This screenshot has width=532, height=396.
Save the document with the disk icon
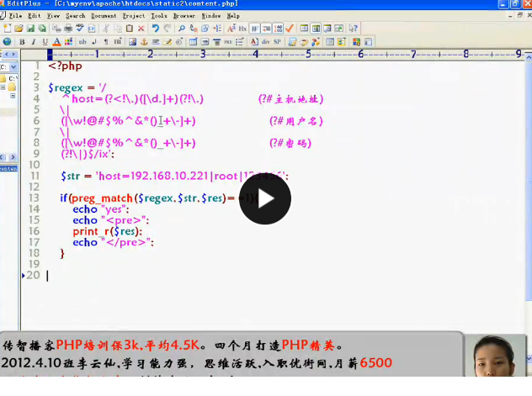[30, 29]
